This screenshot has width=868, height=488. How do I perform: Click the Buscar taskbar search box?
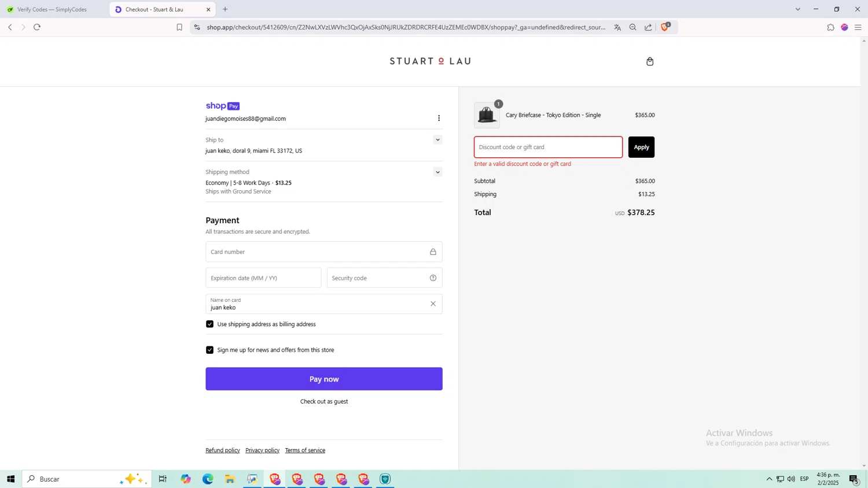point(87,479)
